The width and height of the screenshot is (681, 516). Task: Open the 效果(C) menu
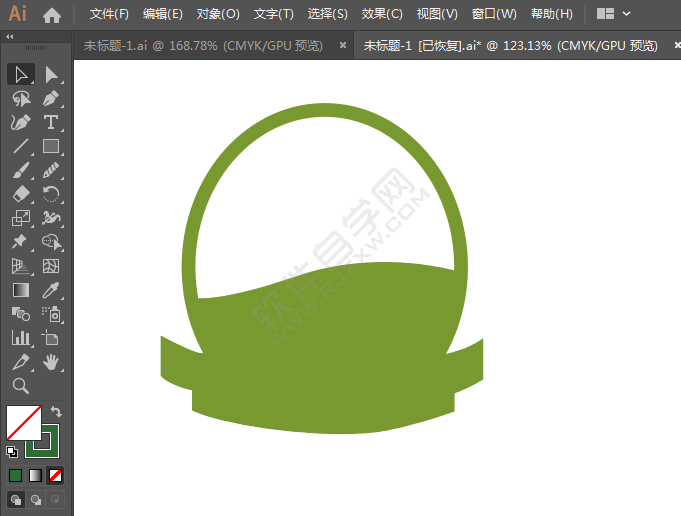382,14
